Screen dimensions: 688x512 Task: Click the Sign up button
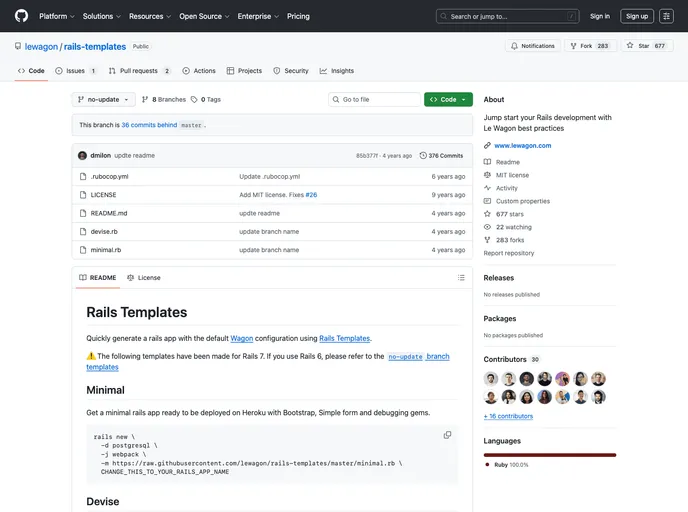[x=636, y=16]
